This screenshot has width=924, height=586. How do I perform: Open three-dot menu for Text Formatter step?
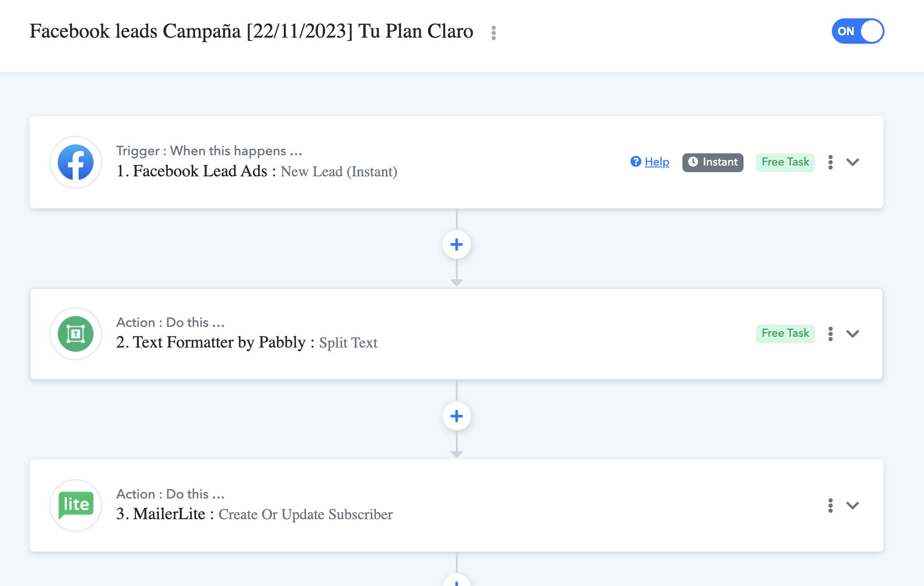coord(830,334)
